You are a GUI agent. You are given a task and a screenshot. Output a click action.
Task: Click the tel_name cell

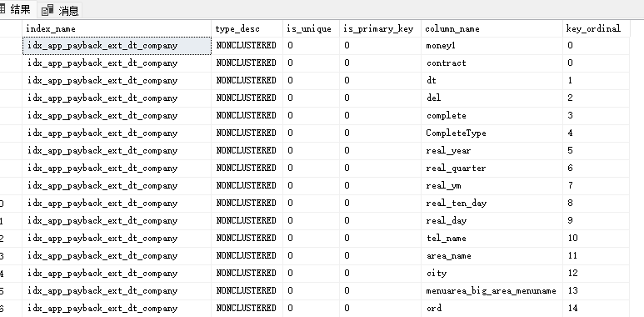tap(492, 239)
